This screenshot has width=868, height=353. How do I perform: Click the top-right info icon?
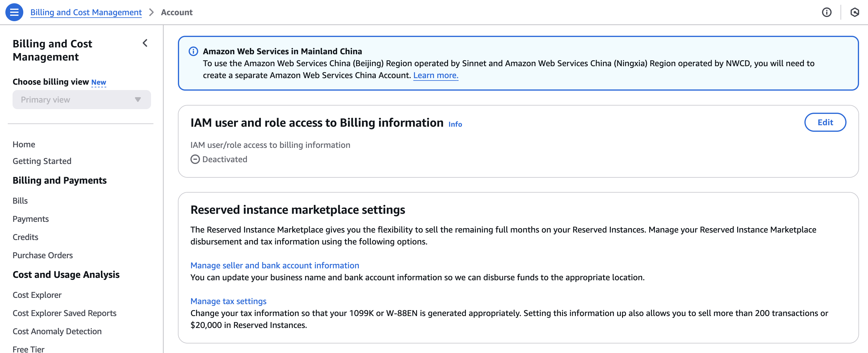pos(827,12)
